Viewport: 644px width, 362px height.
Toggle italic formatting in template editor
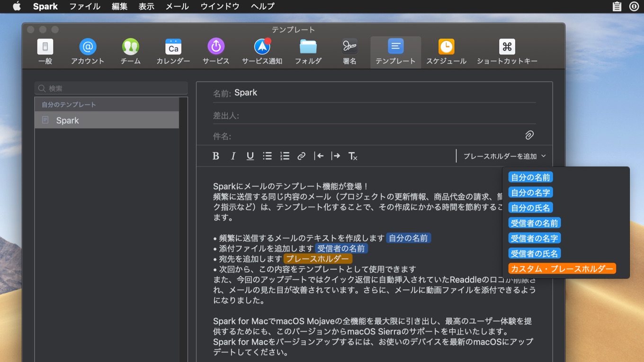[233, 156]
